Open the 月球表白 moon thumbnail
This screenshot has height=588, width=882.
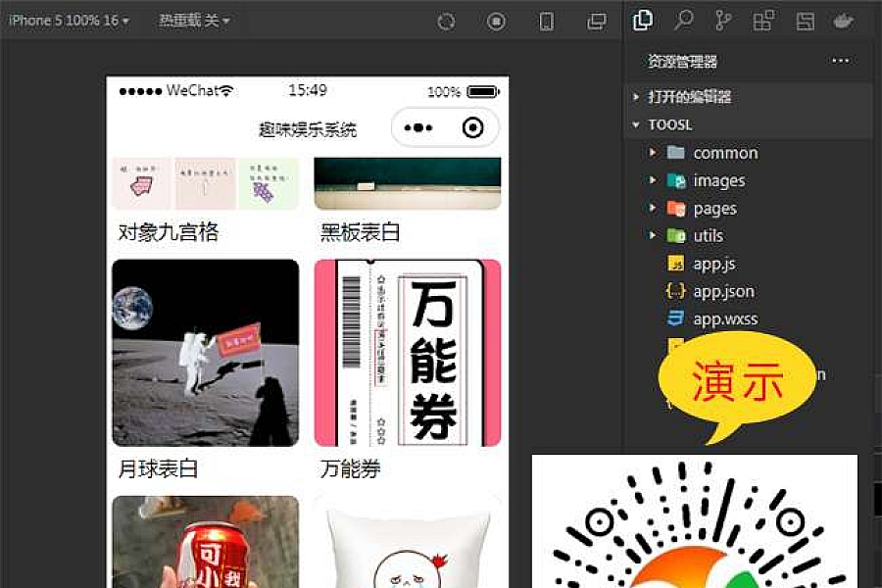tap(206, 353)
